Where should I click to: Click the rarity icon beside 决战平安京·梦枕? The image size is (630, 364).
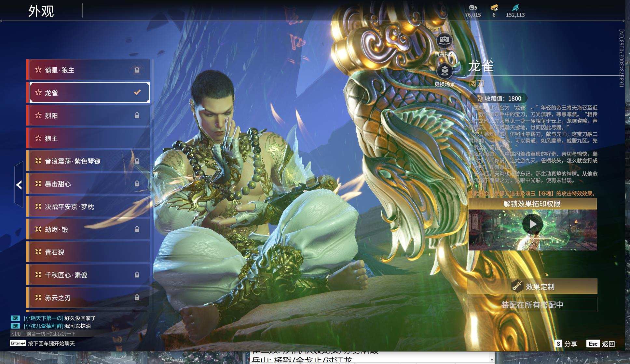click(x=38, y=206)
